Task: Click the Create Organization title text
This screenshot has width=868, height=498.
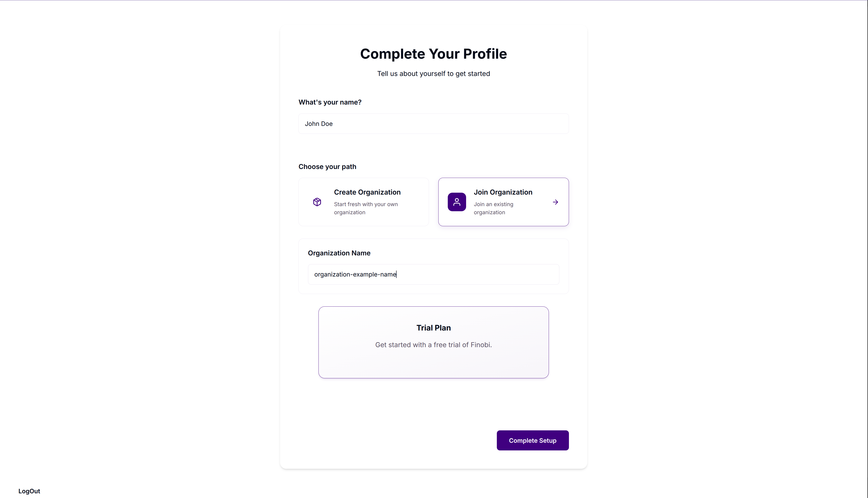Action: tap(367, 192)
